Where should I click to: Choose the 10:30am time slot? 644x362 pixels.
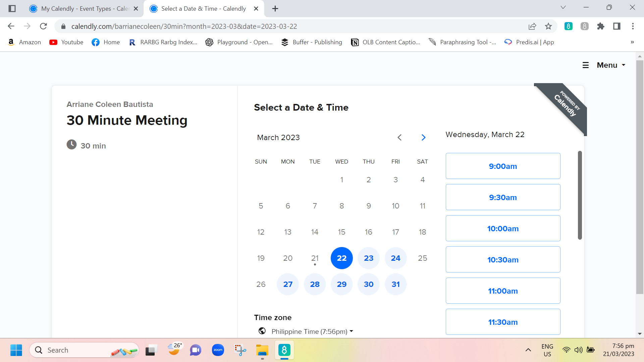pos(502,259)
